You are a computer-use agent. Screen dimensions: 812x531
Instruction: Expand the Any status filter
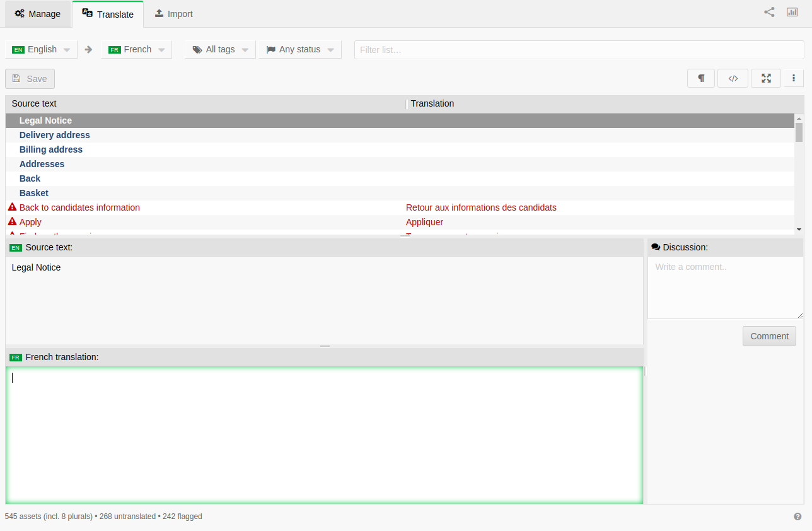pyautogui.click(x=300, y=50)
